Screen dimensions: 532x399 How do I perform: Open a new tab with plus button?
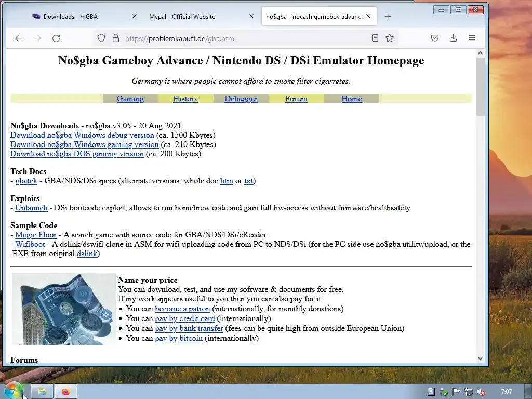tap(388, 16)
